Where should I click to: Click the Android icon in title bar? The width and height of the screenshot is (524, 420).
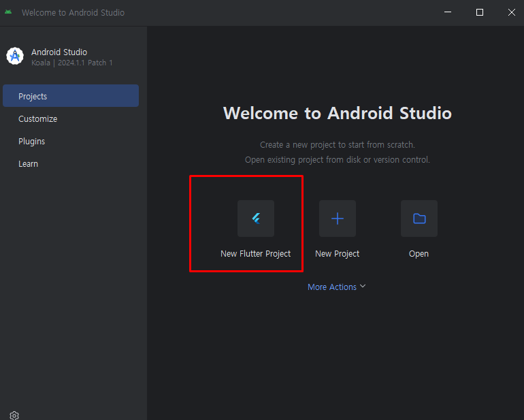click(8, 12)
